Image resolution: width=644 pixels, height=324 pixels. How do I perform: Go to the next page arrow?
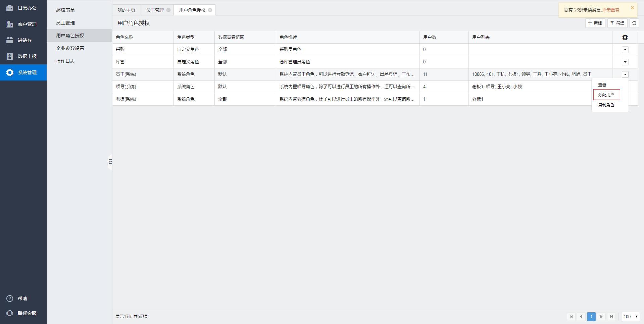[x=601, y=317]
